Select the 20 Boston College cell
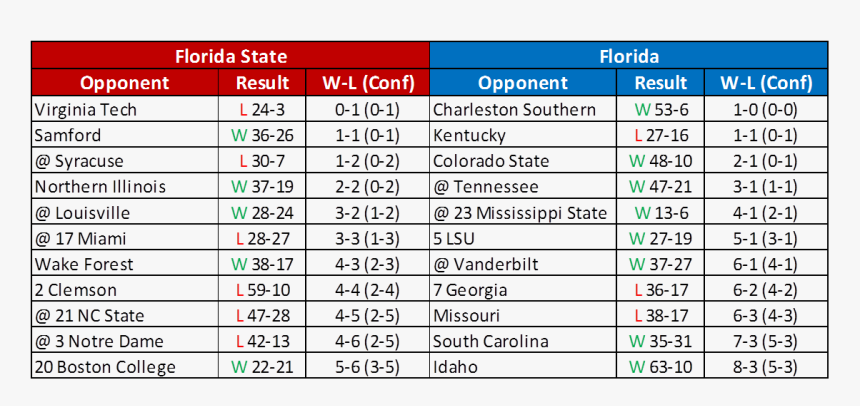860x406 pixels. tap(125, 366)
